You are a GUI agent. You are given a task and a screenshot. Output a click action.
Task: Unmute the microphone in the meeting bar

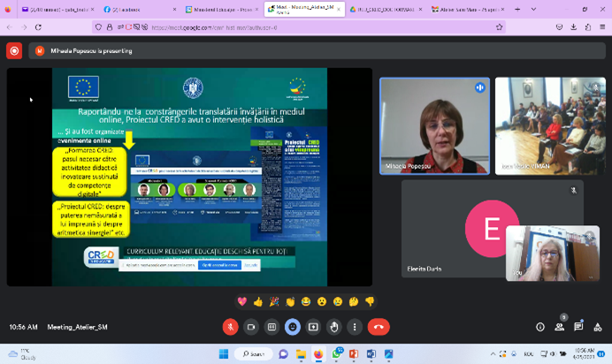[x=230, y=327]
